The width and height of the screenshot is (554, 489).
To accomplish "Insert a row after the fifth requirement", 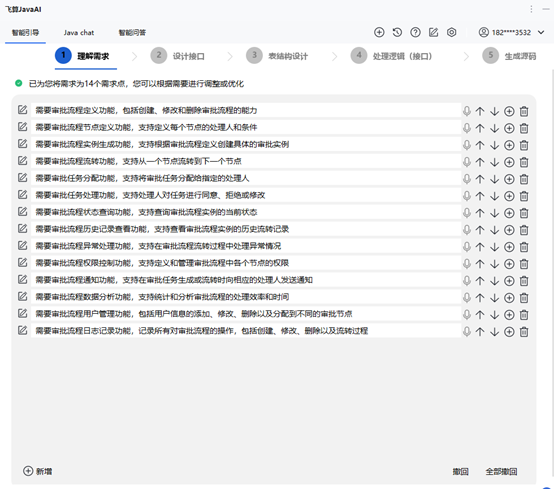I will tap(509, 179).
